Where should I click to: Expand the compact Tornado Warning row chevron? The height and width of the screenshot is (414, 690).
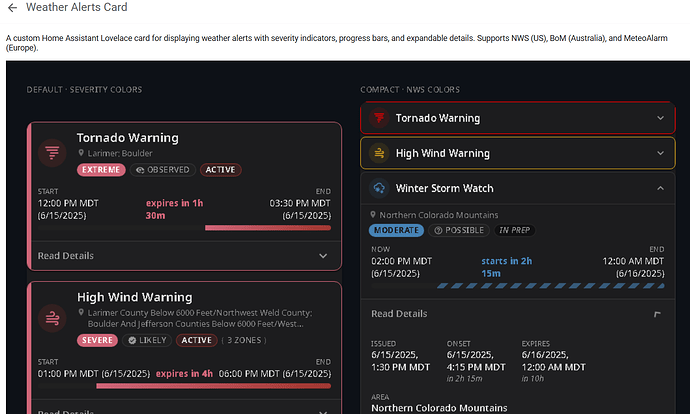tap(660, 118)
